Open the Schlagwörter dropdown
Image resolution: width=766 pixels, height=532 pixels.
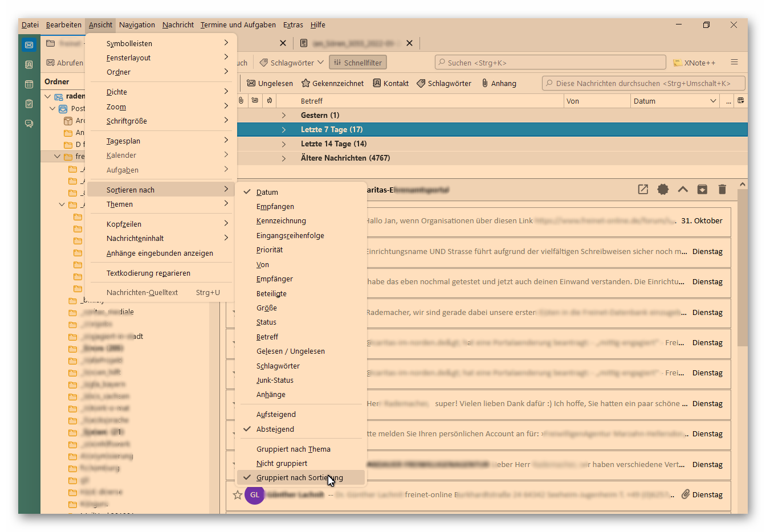tap(291, 62)
